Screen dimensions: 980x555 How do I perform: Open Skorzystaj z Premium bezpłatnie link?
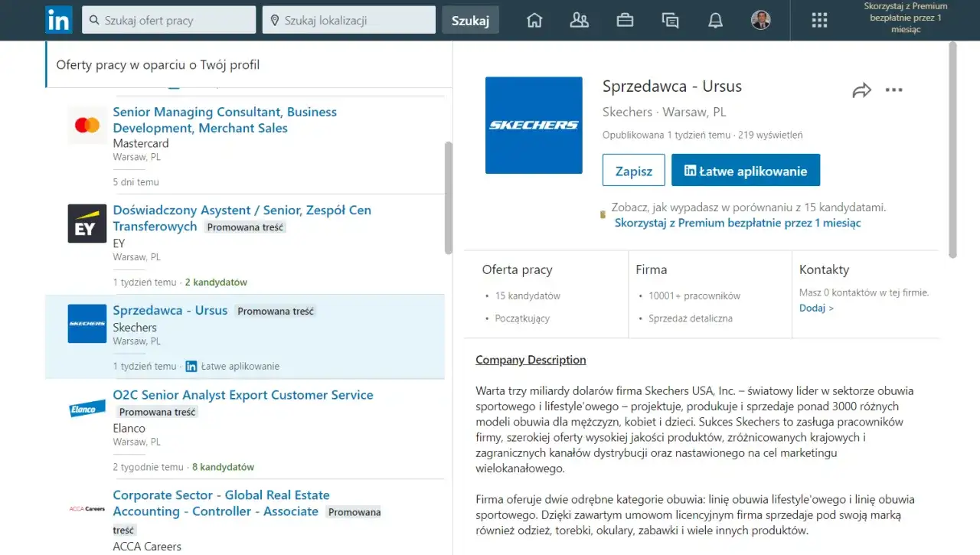click(737, 223)
